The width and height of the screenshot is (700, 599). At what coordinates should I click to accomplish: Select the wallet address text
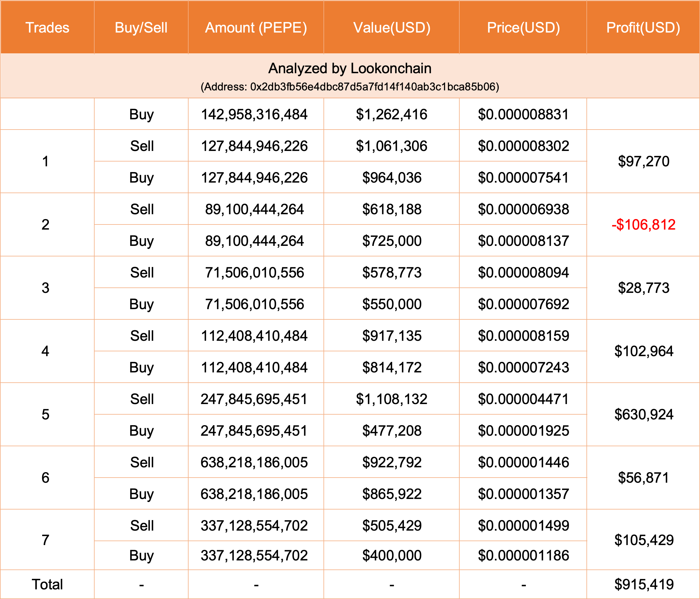pos(350,87)
